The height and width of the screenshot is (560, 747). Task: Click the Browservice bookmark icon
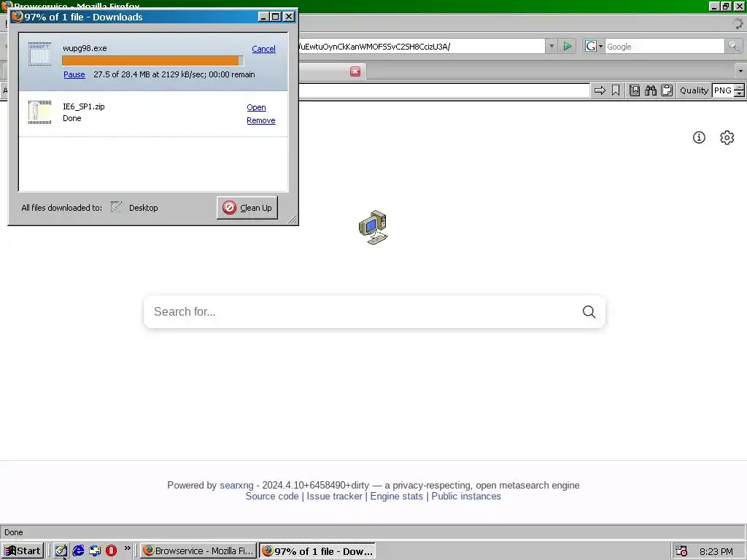pyautogui.click(x=616, y=90)
